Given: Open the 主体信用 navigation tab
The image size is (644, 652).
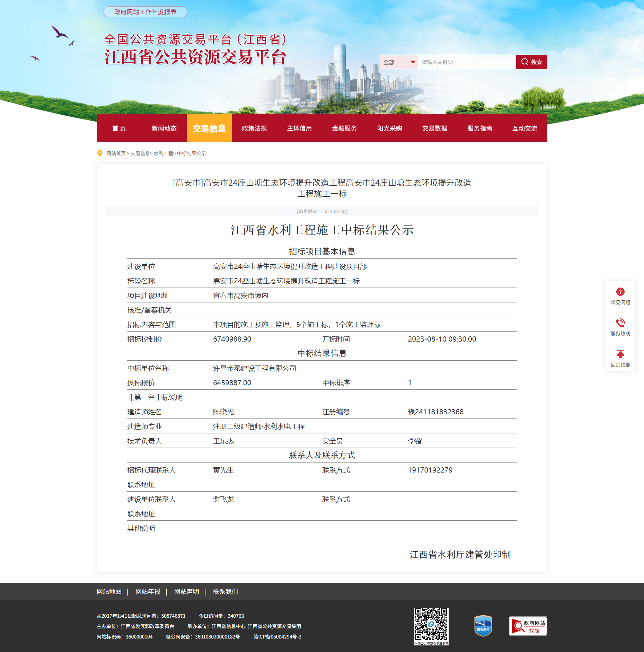Looking at the screenshot, I should pos(299,128).
